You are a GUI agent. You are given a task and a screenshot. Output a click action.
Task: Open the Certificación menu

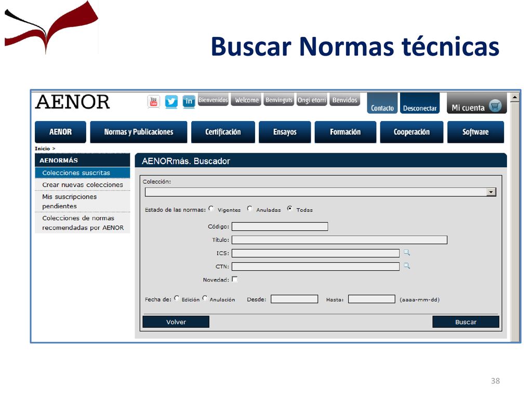point(223,132)
